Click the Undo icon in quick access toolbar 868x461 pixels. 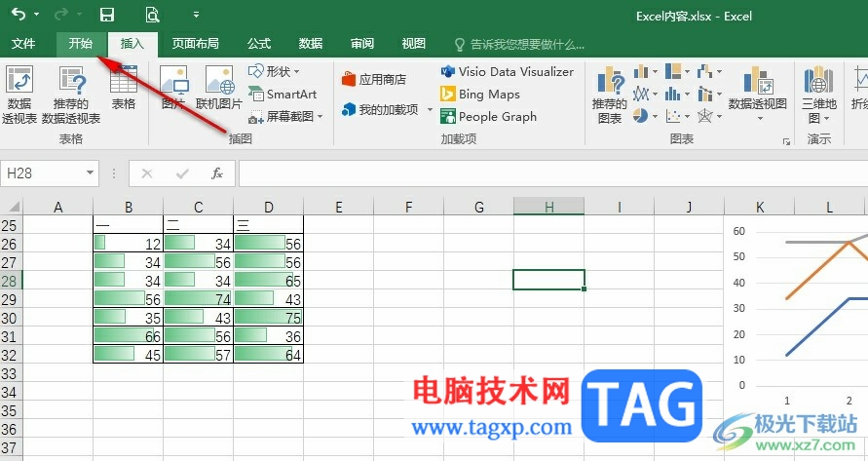point(19,14)
